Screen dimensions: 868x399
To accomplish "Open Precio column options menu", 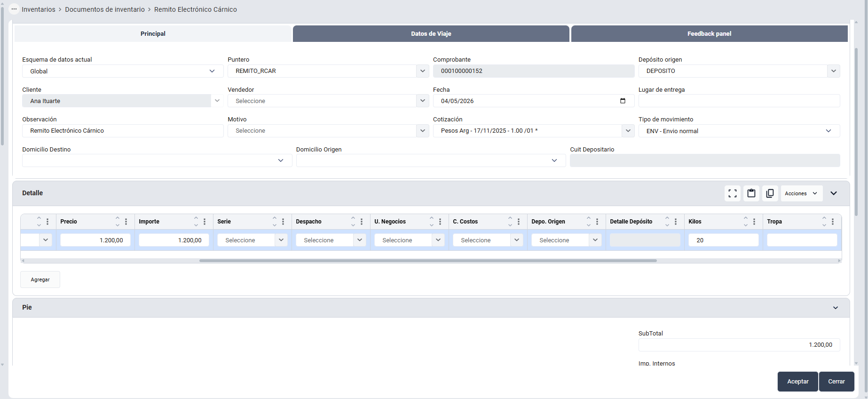I will pyautogui.click(x=126, y=222).
